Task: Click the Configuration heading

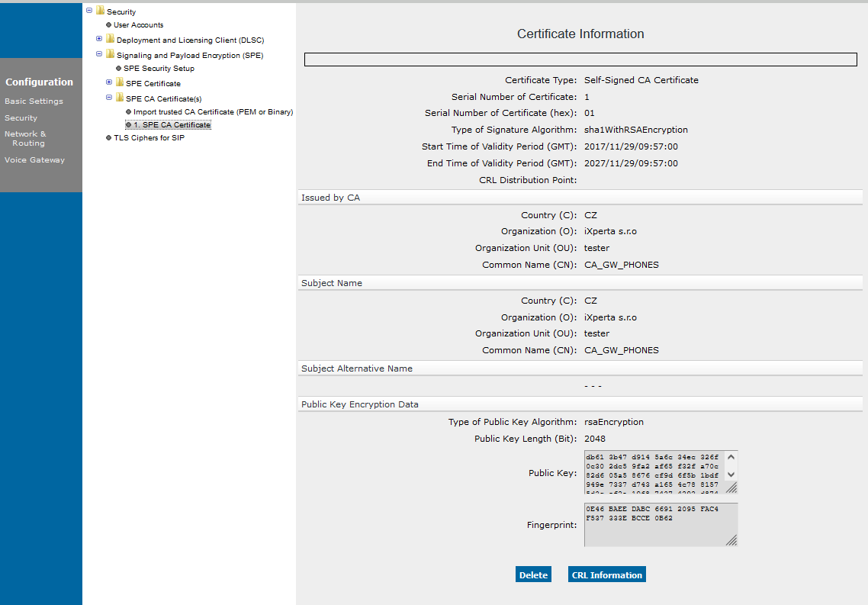Action: pyautogui.click(x=40, y=82)
